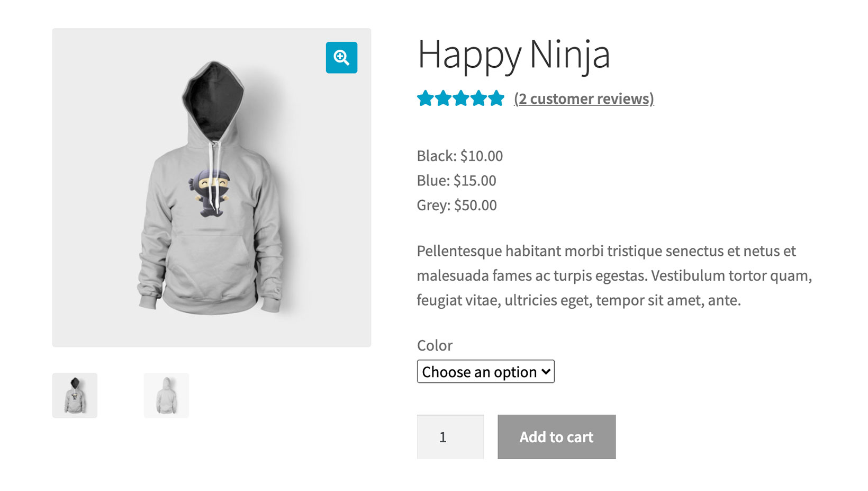Click the magnifier zoom icon on image
The width and height of the screenshot is (868, 491).
[x=341, y=57]
